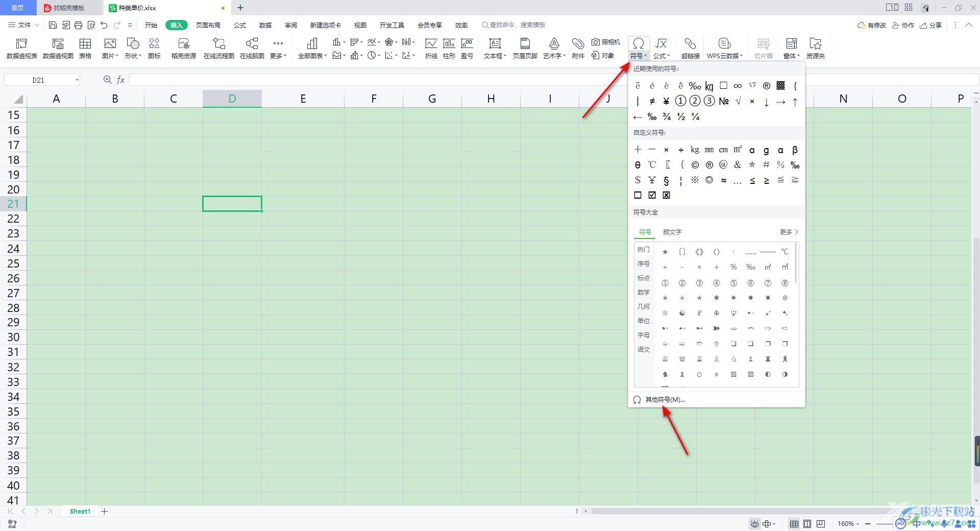This screenshot has width=980, height=531.
Task: Click the fx insert function icon
Action: [x=121, y=80]
